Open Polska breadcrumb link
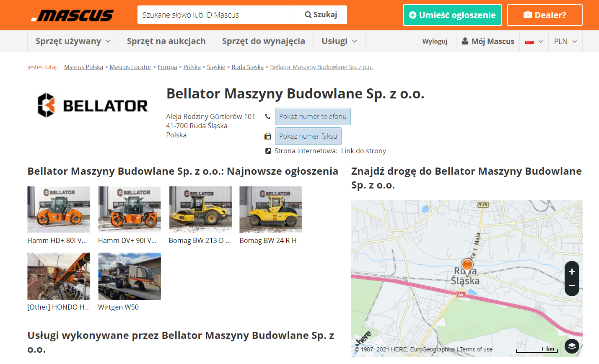The width and height of the screenshot is (599, 364). [192, 67]
